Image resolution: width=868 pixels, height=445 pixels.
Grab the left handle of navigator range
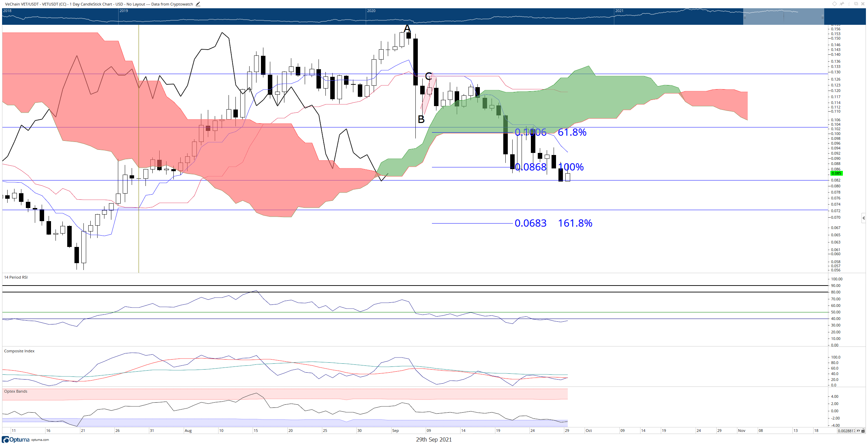click(x=745, y=17)
